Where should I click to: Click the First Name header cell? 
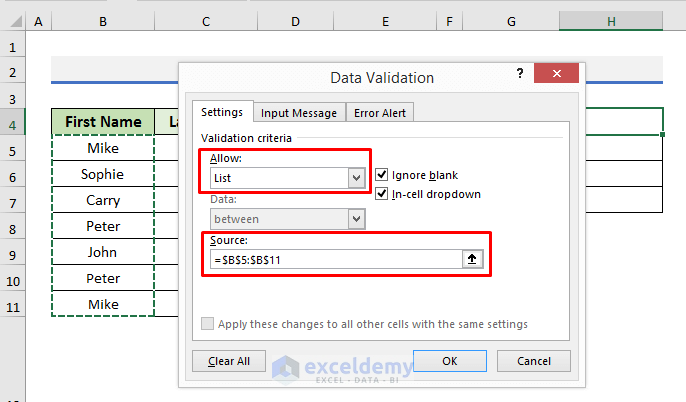pyautogui.click(x=103, y=122)
